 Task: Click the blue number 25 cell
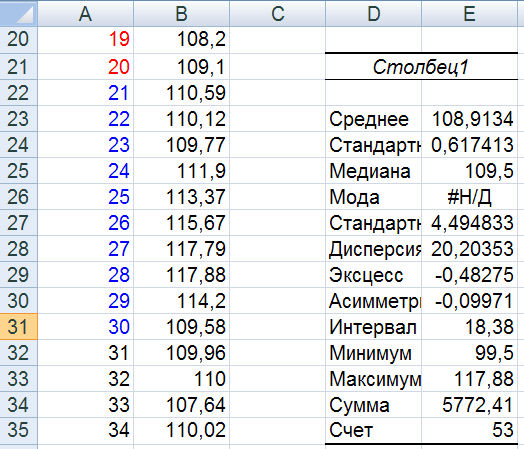(86, 197)
